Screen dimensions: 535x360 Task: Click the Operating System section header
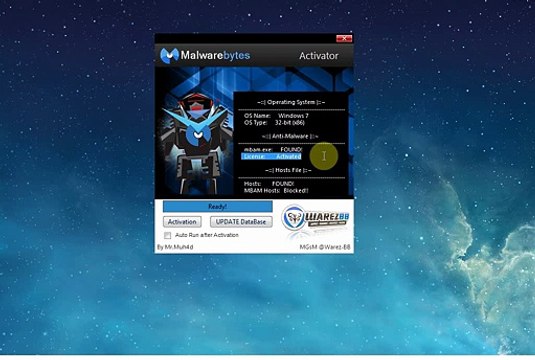coord(291,102)
